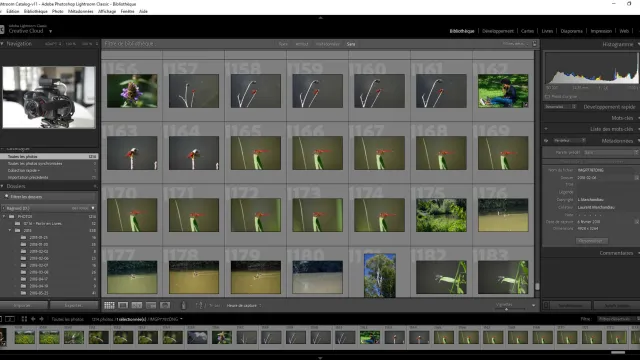Select thumbnail 1162 man sitting on grass
Viewport: 640px width, 360px height.
503,91
